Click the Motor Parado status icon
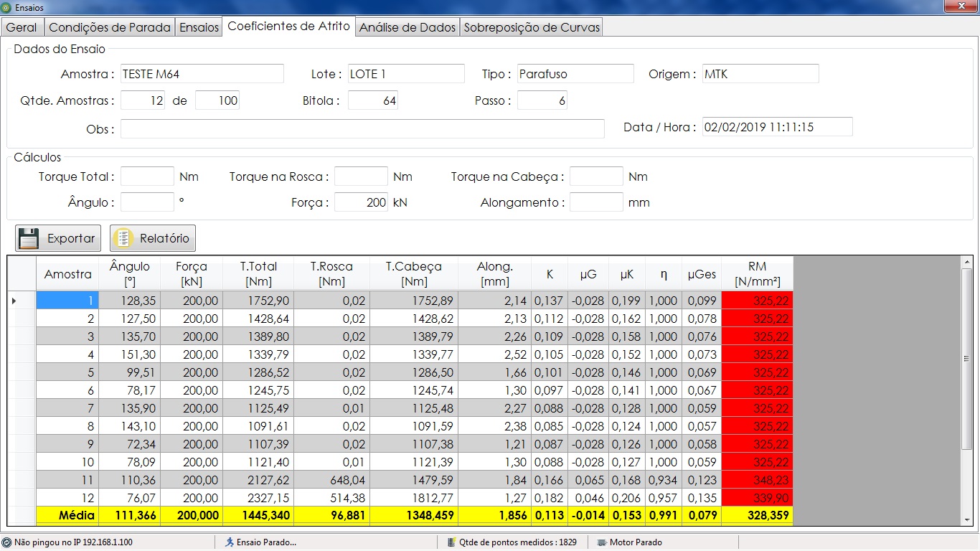The height and width of the screenshot is (551, 980). click(602, 542)
